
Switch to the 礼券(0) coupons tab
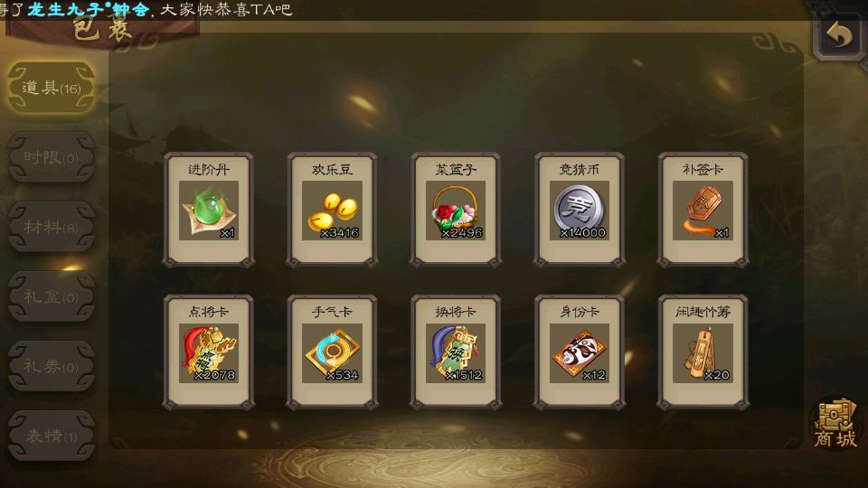point(52,366)
